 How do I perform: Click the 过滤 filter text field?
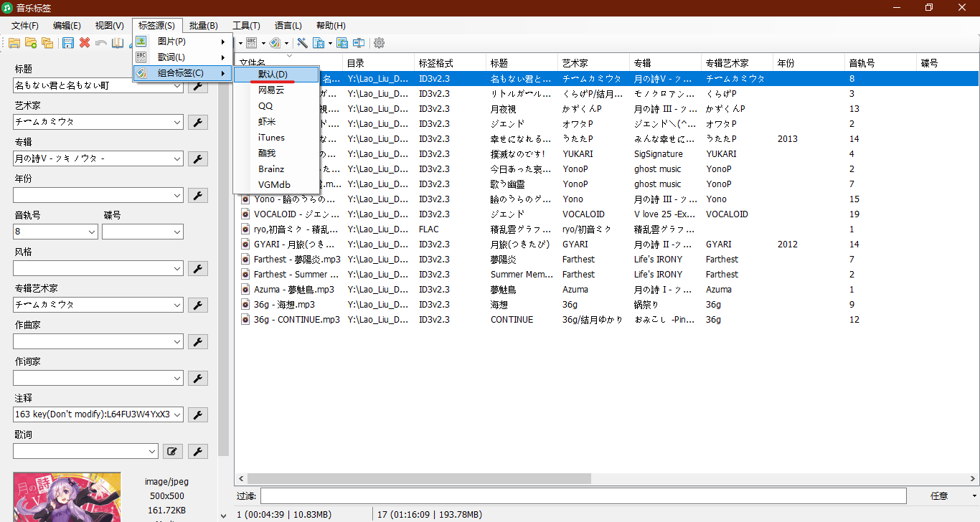[x=583, y=496]
